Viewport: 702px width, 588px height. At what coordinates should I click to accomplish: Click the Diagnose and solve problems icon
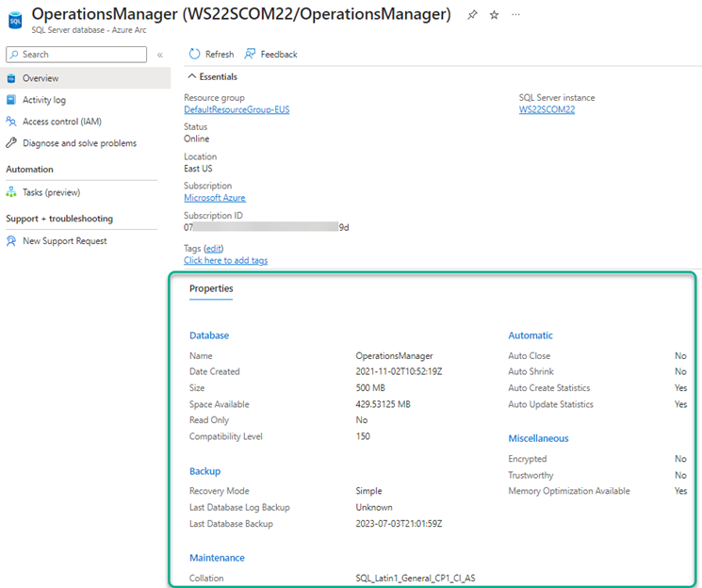coord(11,143)
